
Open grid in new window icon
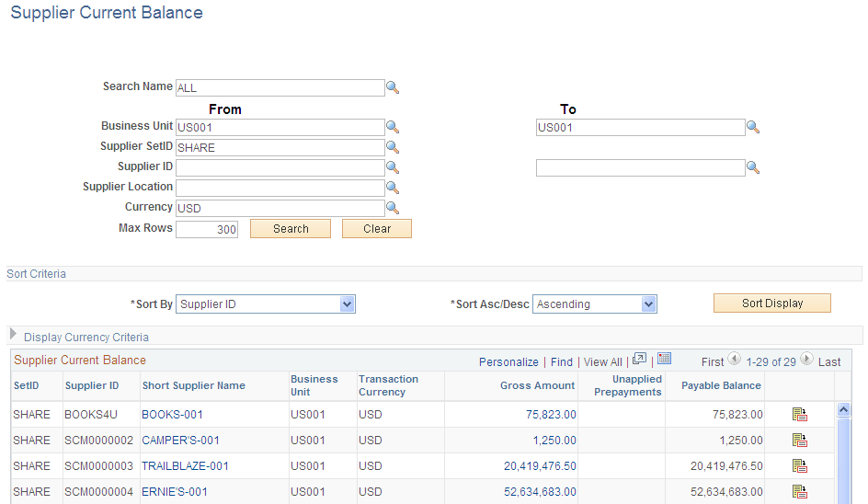(639, 359)
